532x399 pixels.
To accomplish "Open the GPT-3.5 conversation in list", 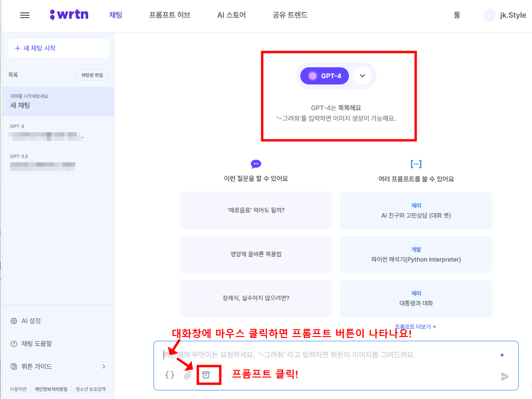I will tap(58, 162).
